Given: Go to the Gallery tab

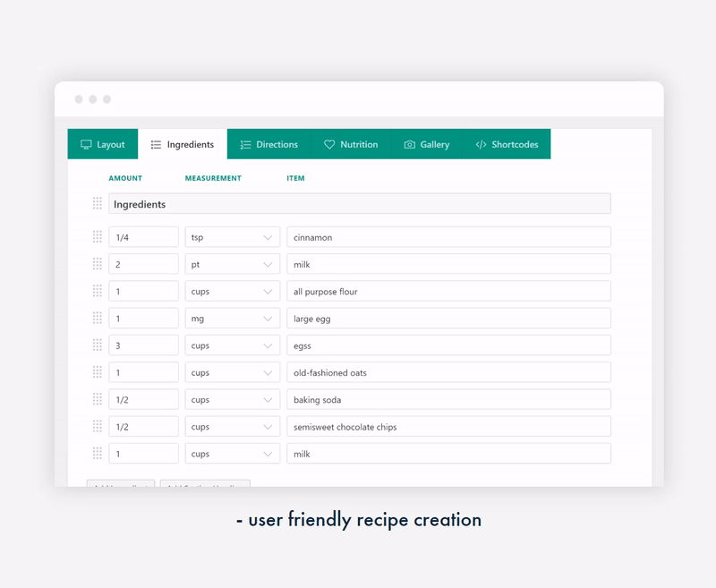Looking at the screenshot, I should [x=426, y=144].
